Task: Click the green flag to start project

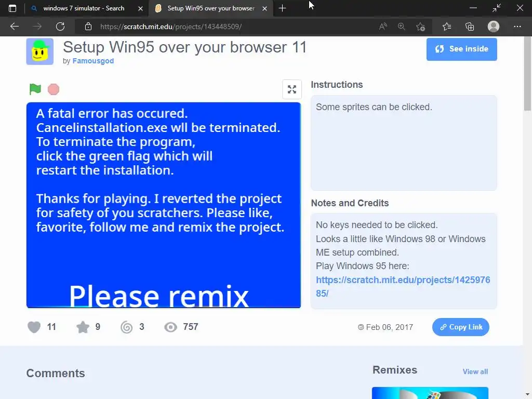Action: [x=35, y=89]
